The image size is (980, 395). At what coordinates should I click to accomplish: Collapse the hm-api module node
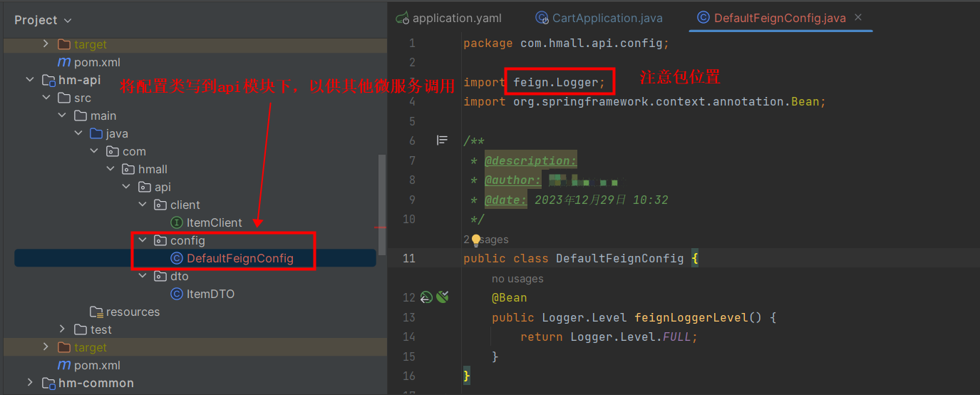point(30,80)
